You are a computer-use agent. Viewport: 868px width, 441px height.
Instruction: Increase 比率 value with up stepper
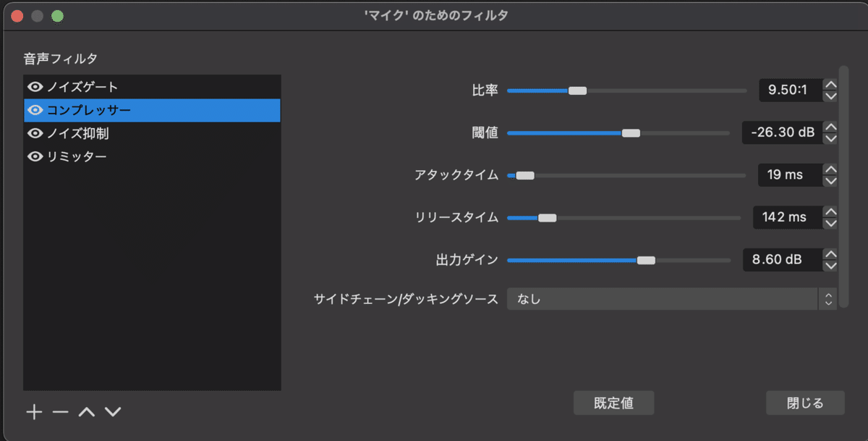[x=831, y=85]
